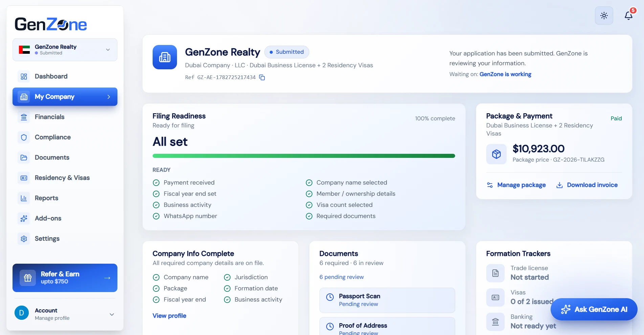Open the Refer & Earn banner
The image size is (644, 335).
click(x=65, y=278)
